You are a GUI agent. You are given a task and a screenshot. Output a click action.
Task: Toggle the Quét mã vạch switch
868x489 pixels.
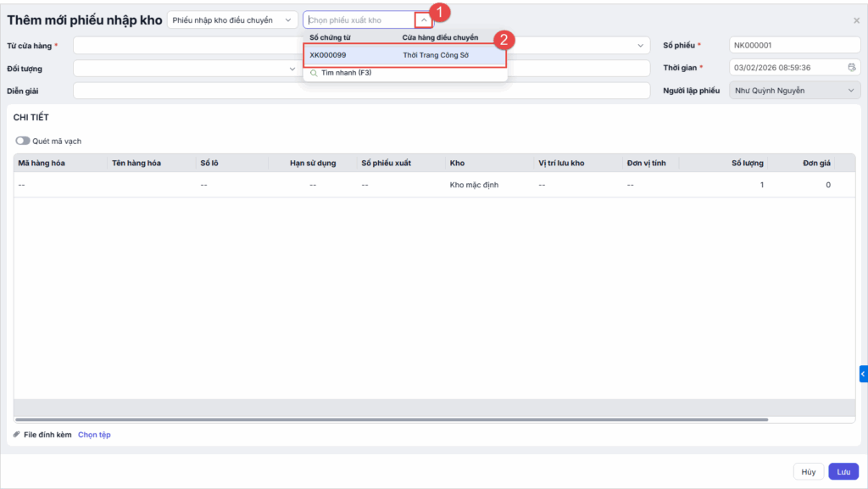coord(23,141)
